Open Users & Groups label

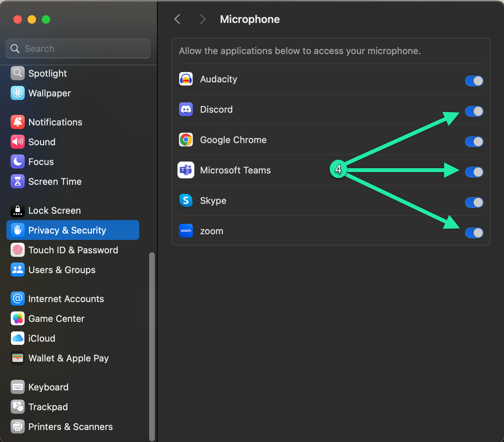click(x=62, y=270)
